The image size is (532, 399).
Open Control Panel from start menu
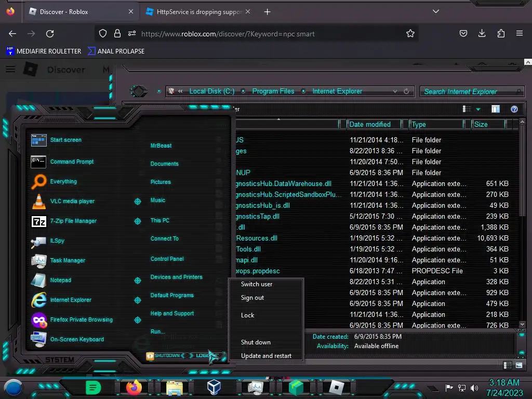click(167, 259)
